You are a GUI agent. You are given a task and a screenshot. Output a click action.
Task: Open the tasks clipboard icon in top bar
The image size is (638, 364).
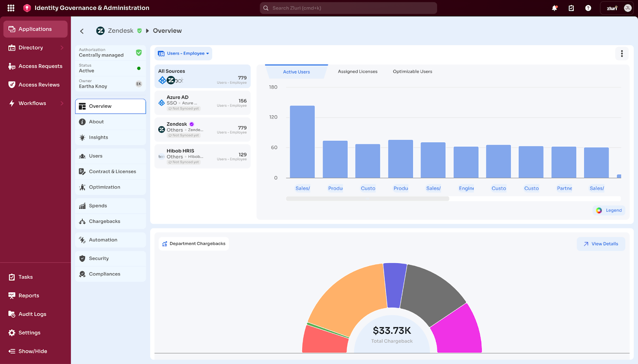(571, 8)
